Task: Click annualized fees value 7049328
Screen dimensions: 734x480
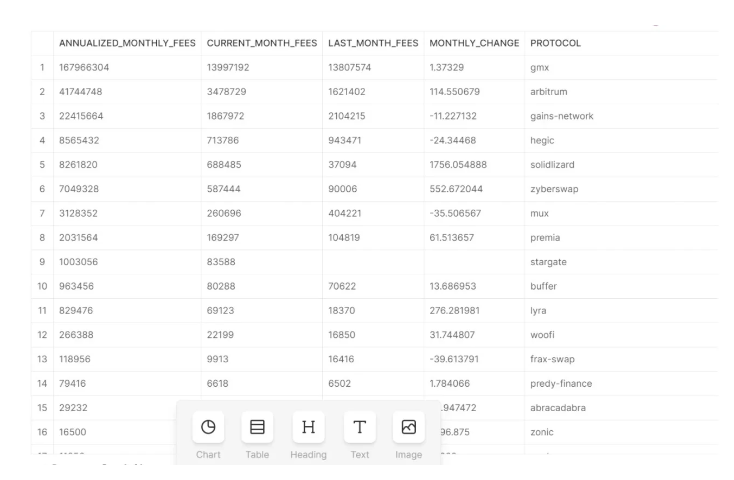Action: [x=79, y=189]
